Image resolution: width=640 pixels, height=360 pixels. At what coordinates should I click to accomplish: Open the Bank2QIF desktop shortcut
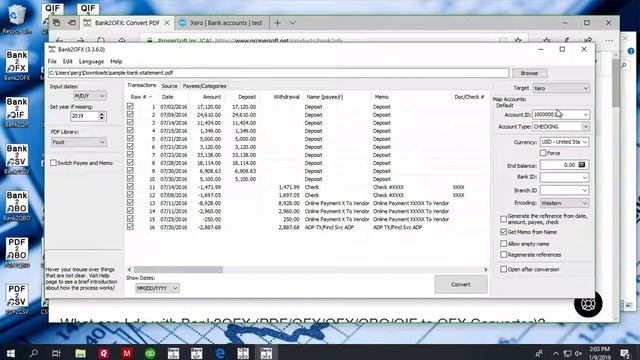click(17, 112)
